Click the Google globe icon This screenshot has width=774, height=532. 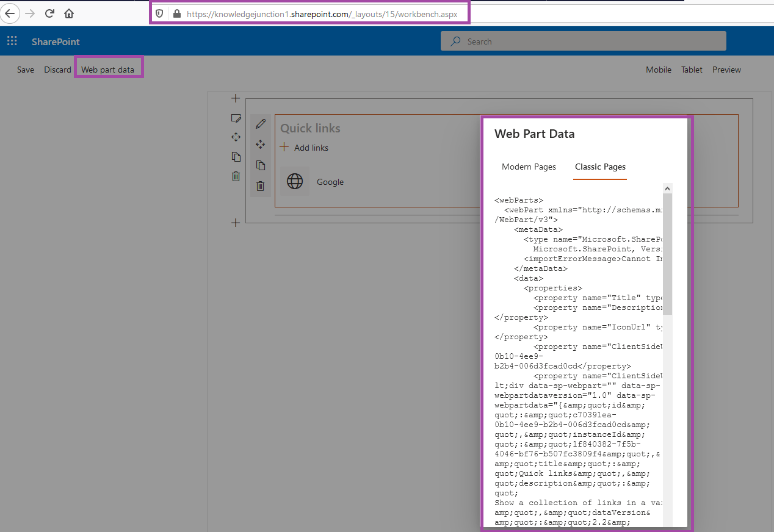tap(295, 182)
